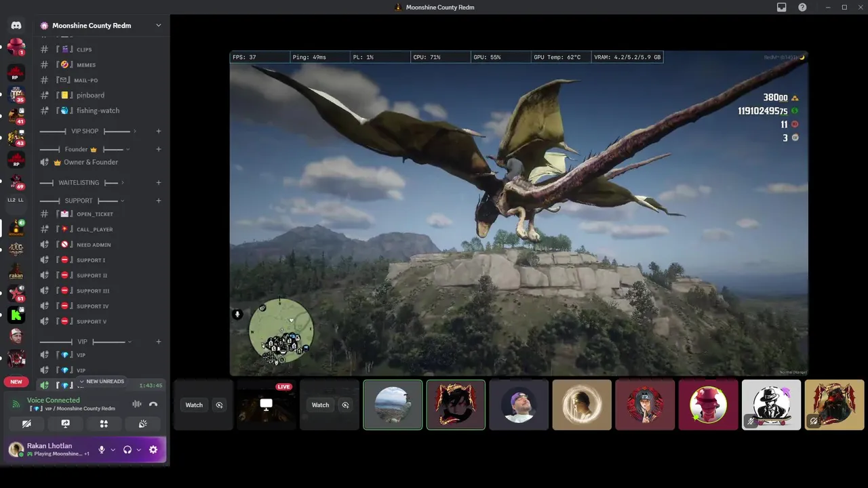Share your screen from voice panel

click(65, 424)
